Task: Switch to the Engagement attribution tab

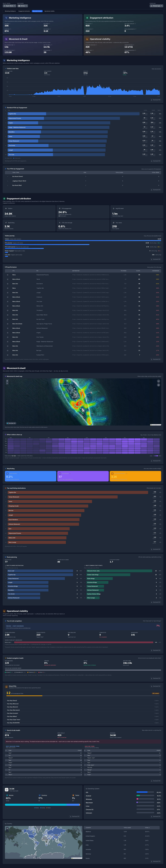Action: click(24, 11)
